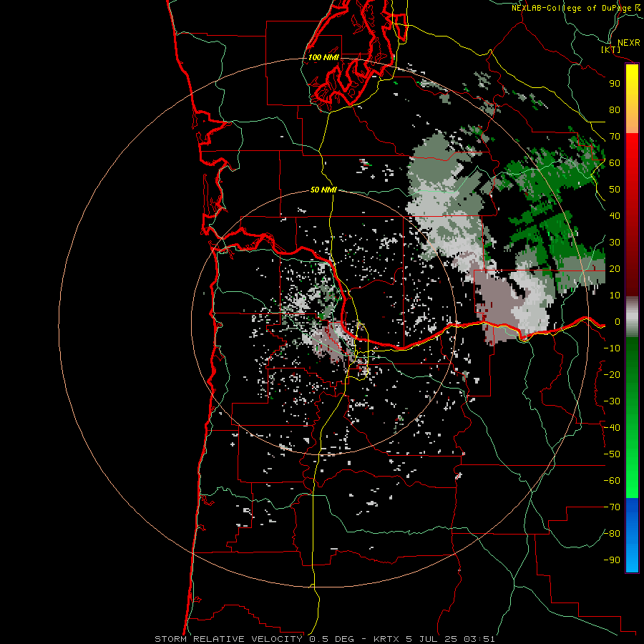Click the 80 value on the velocity scale
Viewport: 644px width, 644px height.
tap(615, 110)
